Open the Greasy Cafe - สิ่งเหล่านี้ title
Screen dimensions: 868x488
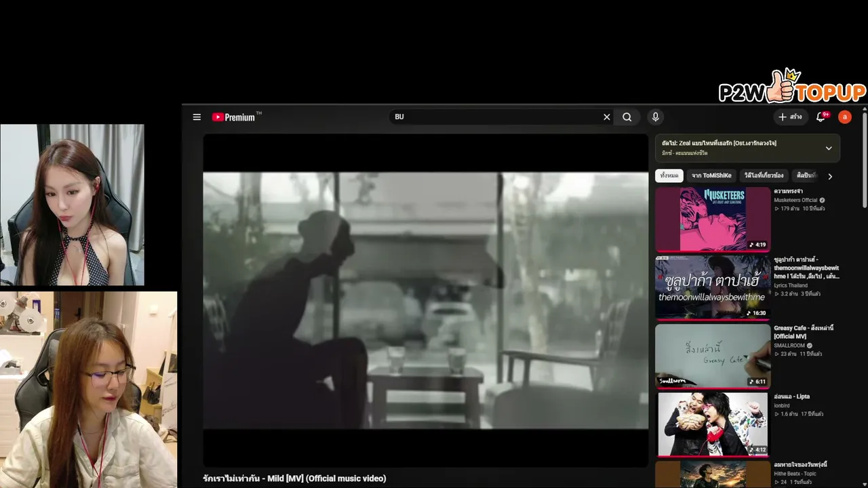tap(804, 332)
